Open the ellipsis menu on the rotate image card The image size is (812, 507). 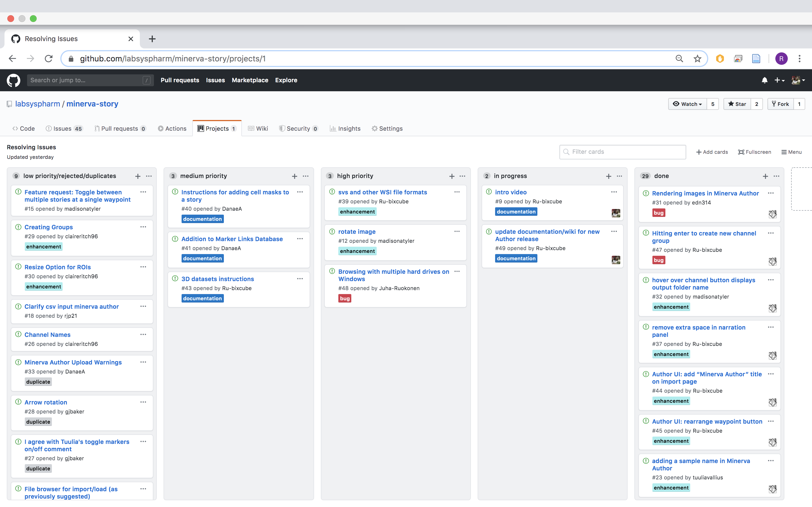click(x=457, y=232)
